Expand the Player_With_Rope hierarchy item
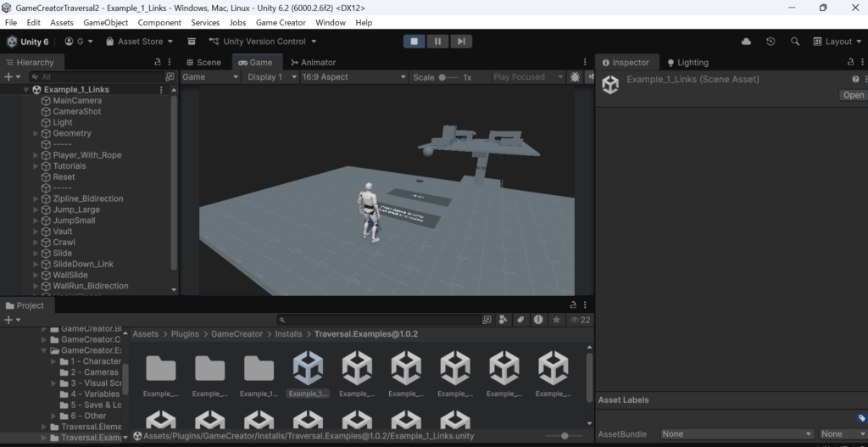This screenshot has width=868, height=447. [x=36, y=155]
